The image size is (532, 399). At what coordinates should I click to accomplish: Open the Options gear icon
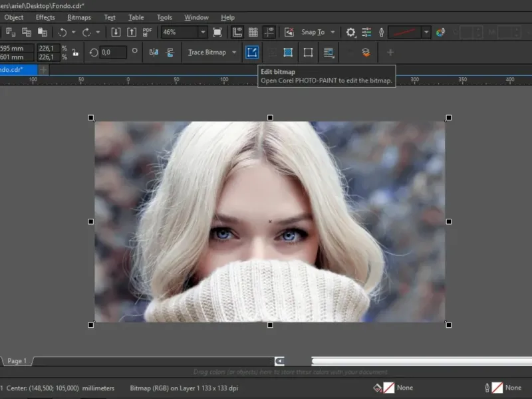350,32
